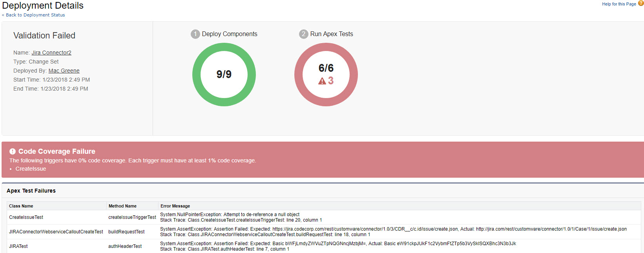Click the Type: Change Set text
Viewport: 644px width, 253px height.
tap(36, 62)
